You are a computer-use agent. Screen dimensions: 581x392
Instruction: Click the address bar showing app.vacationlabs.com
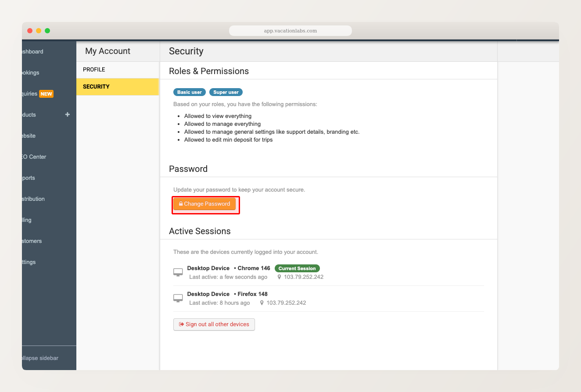coord(290,30)
